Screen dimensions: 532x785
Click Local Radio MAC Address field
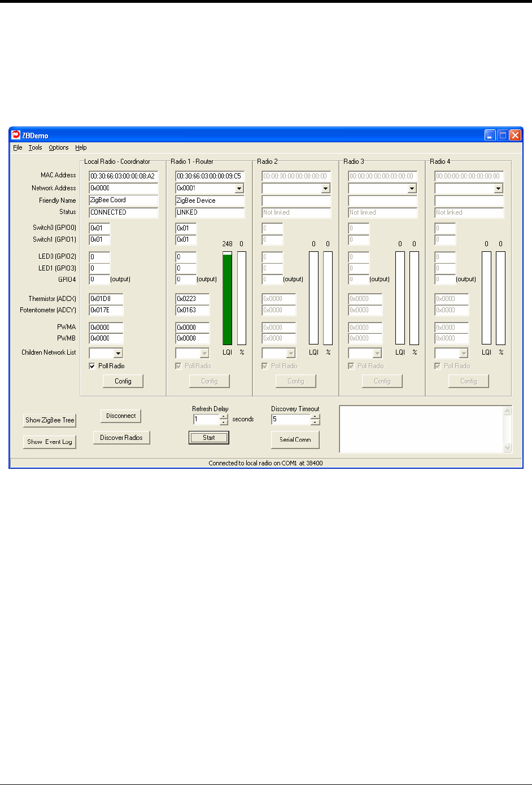coord(124,176)
